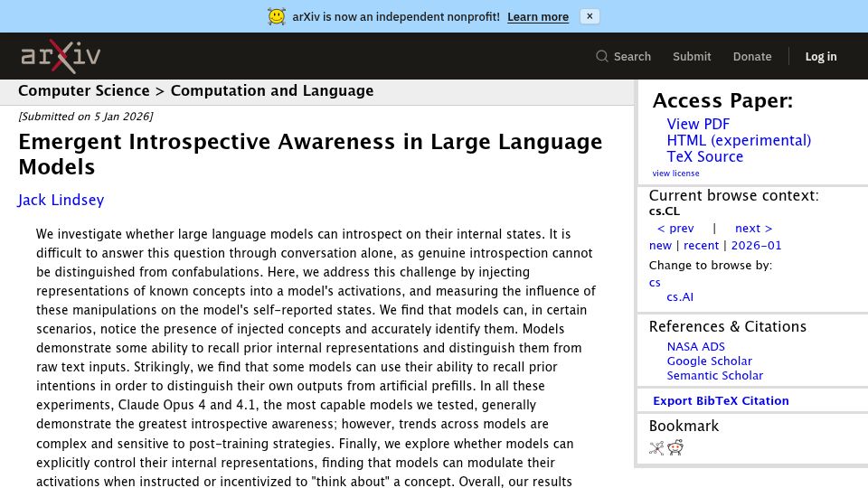Click the paper title heading
Screen dimensions: 868x488
point(310,155)
